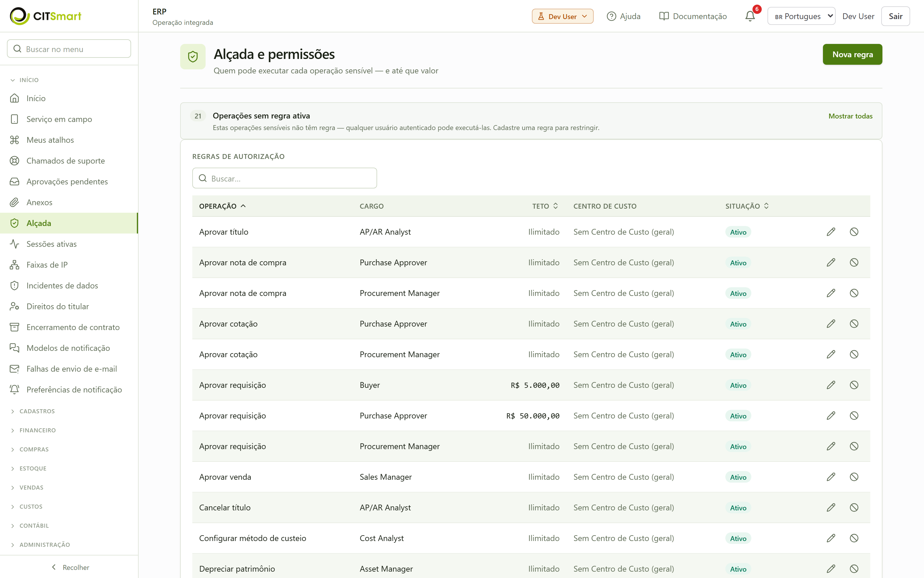Viewport: 924px width, 578px height.
Task: Click the shield icon beside page title
Action: 193,57
